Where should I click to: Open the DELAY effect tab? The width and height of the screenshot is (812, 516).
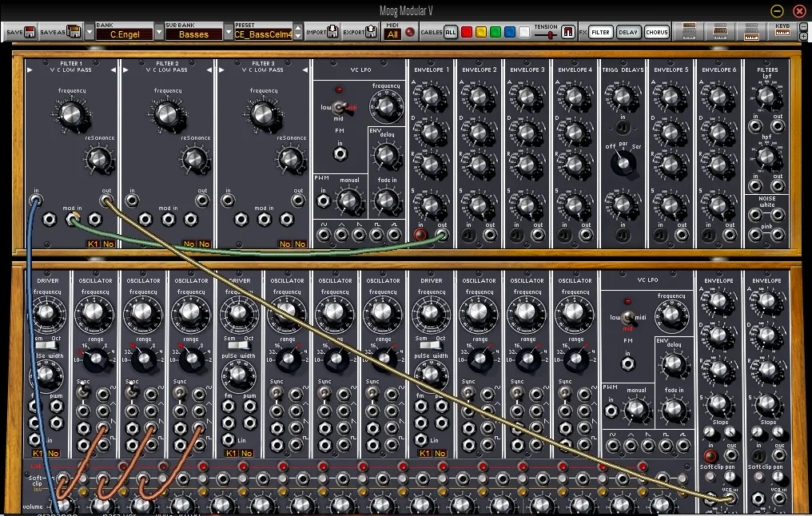point(628,32)
